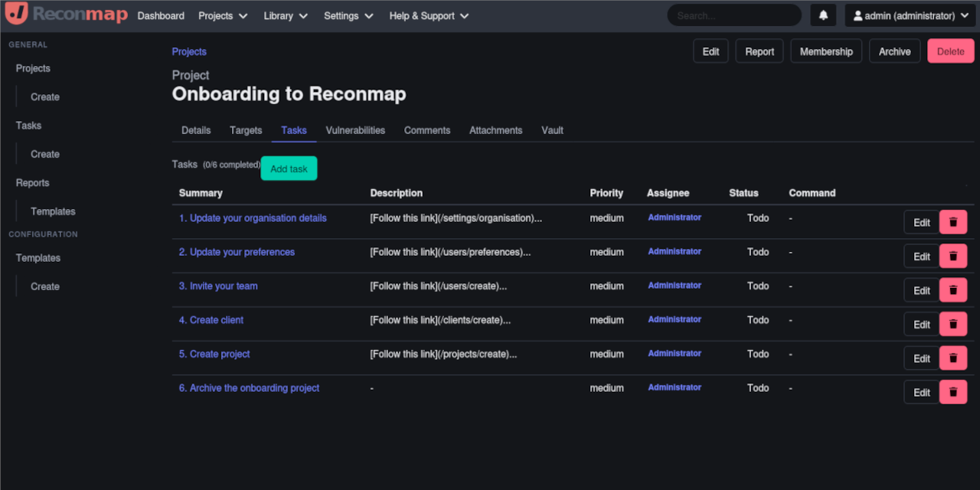Viewport: 980px width, 490px height.
Task: Click the Reconmap logo icon
Action: tap(16, 14)
